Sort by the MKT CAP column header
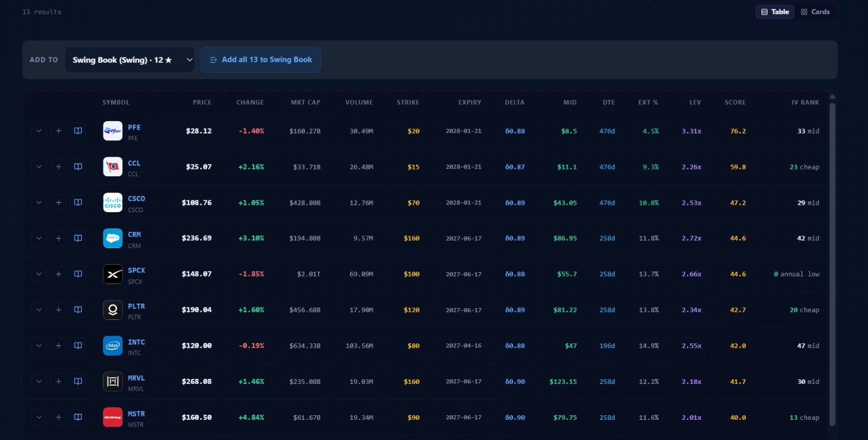The height and width of the screenshot is (440, 868). click(306, 103)
